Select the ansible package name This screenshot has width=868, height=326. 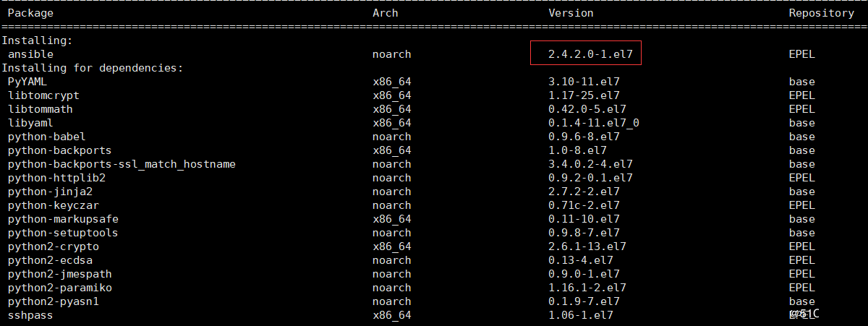[30, 54]
